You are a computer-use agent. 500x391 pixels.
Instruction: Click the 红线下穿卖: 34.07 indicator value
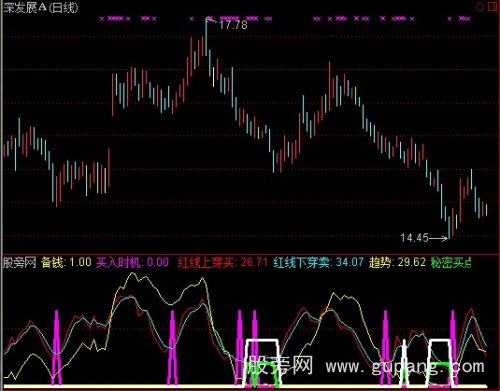click(318, 262)
